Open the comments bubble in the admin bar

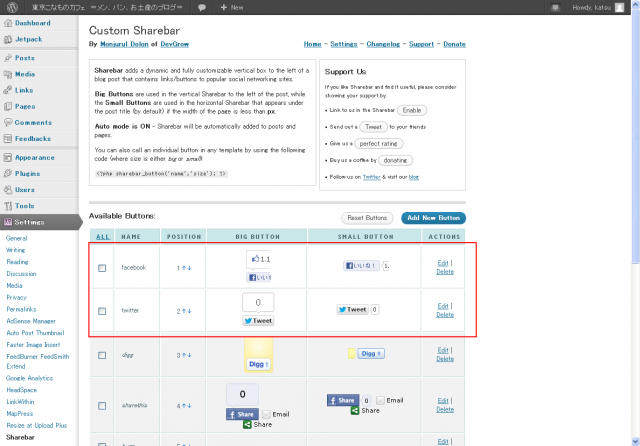click(202, 7)
